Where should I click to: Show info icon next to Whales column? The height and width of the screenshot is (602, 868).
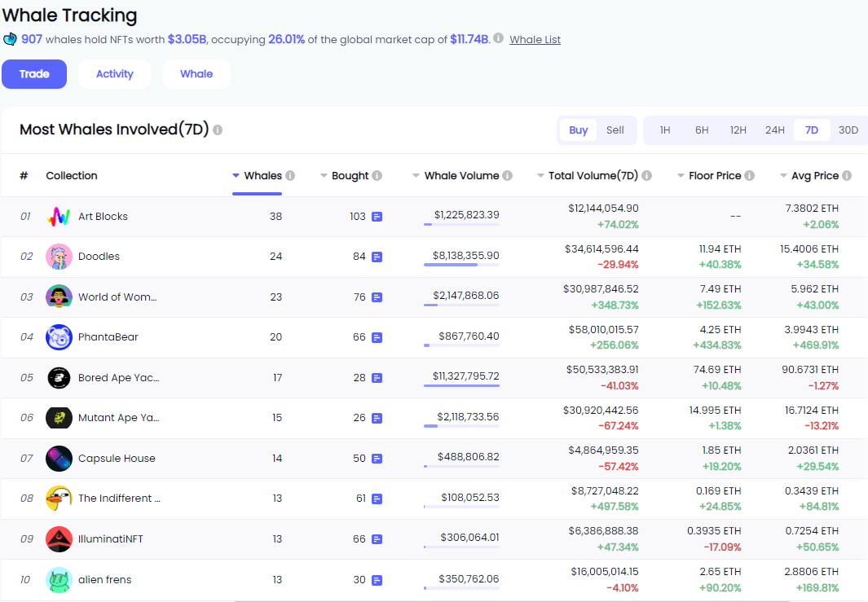click(290, 175)
